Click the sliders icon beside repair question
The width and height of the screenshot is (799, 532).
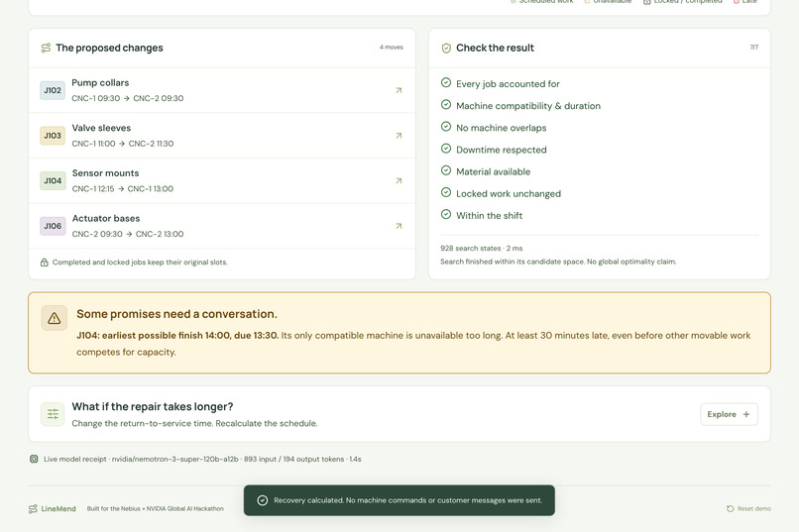[53, 414]
